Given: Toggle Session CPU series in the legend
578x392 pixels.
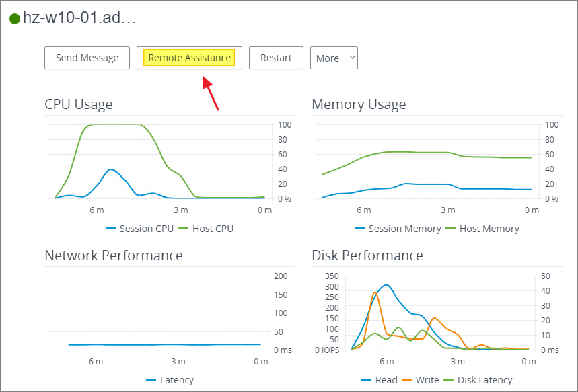Looking at the screenshot, I should [x=139, y=229].
